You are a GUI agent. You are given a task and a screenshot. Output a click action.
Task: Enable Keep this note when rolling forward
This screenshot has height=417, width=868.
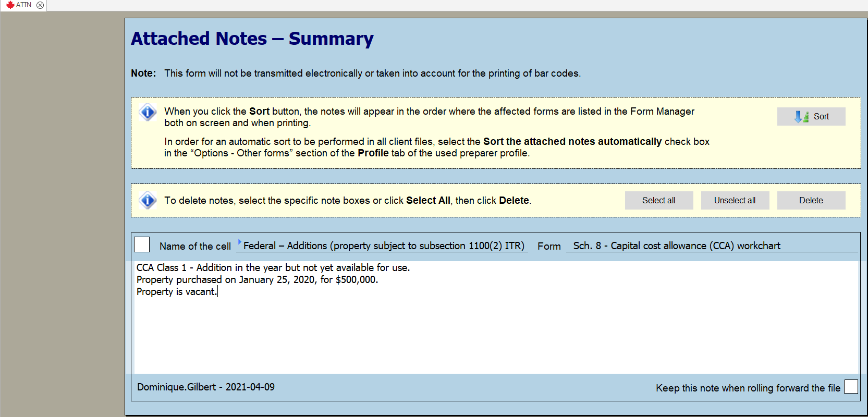point(851,387)
